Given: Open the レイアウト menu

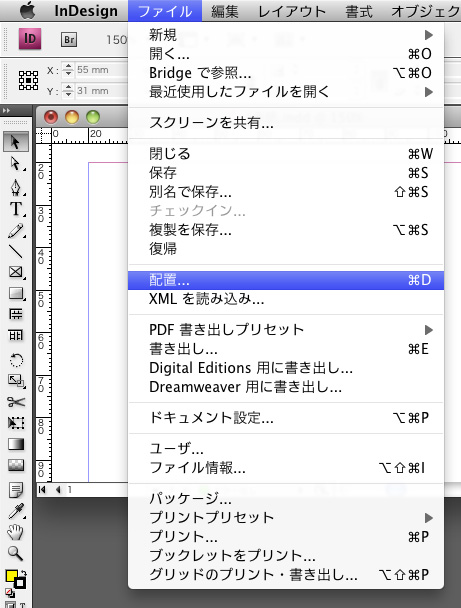Looking at the screenshot, I should point(292,11).
